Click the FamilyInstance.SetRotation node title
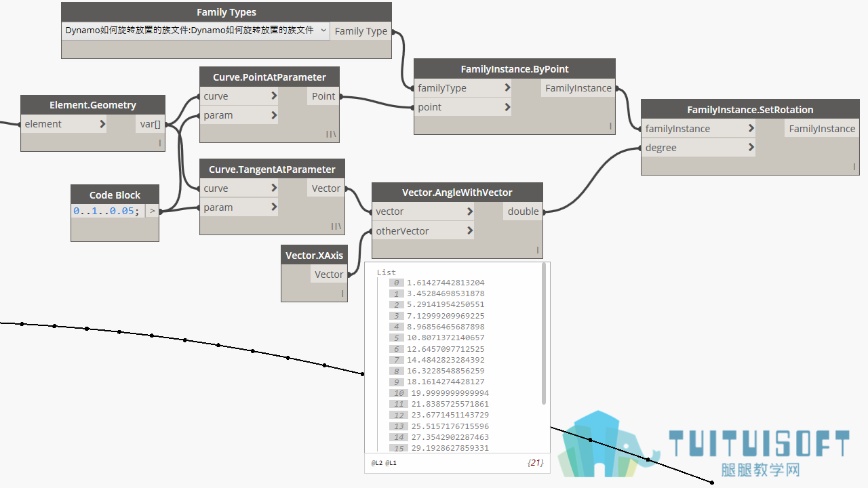868x488 pixels. 750,109
